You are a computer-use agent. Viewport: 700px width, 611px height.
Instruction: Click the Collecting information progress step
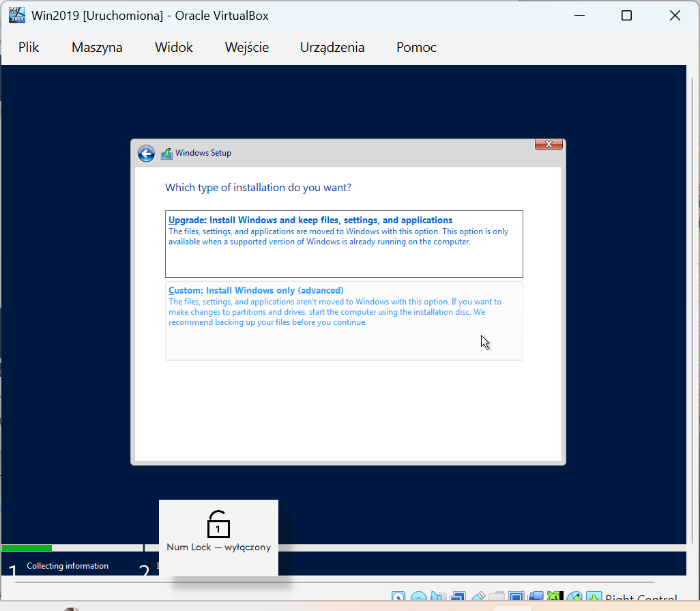click(68, 565)
